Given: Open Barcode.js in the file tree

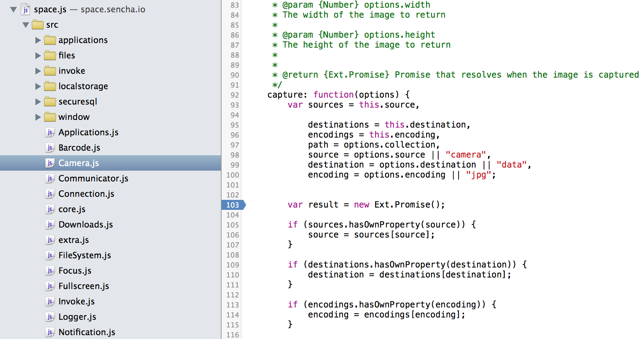Looking at the screenshot, I should point(79,148).
